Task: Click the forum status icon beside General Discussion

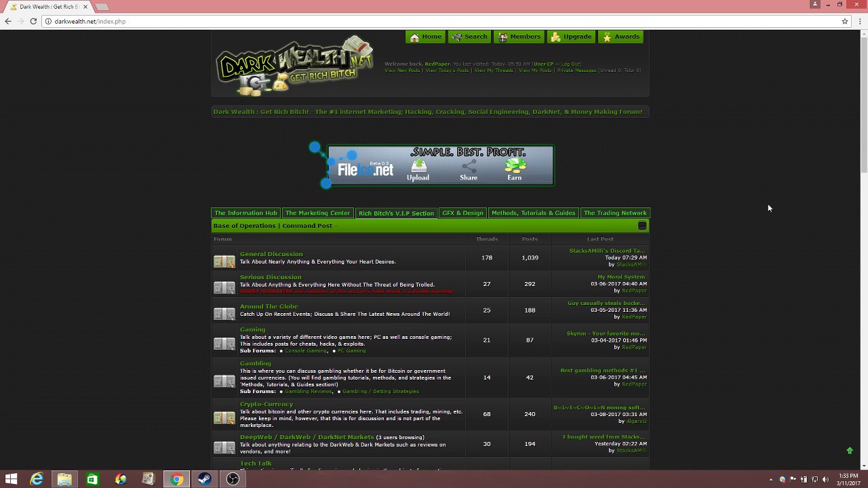Action: [224, 261]
